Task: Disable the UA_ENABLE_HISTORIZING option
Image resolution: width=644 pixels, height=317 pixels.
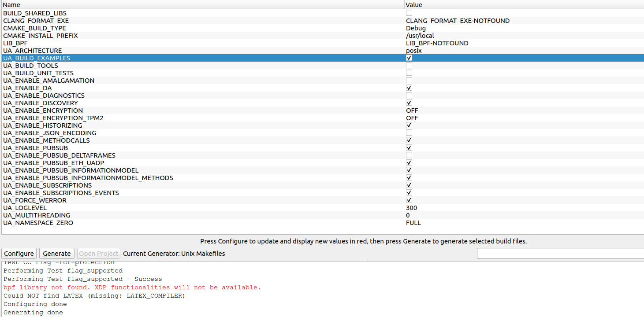Action: 409,125
